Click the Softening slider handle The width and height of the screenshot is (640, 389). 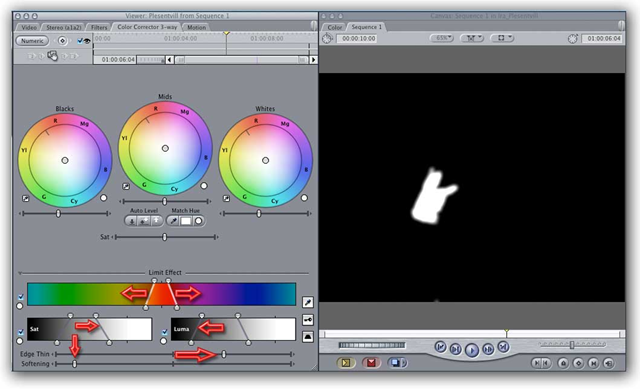click(74, 363)
